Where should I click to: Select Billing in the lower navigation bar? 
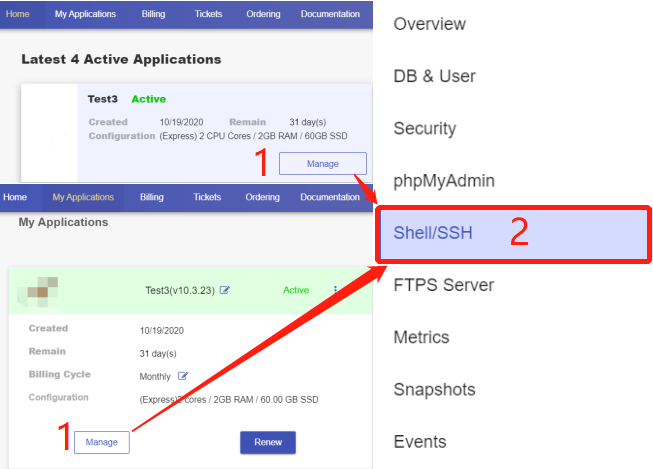[x=152, y=197]
